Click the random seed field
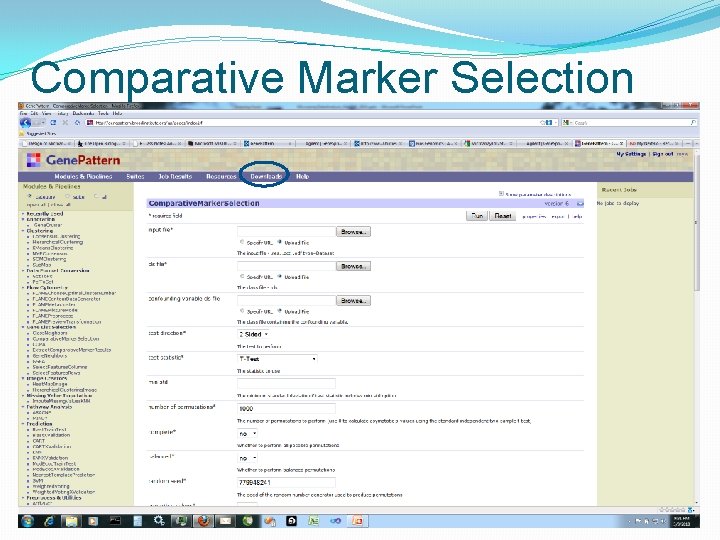 286,483
